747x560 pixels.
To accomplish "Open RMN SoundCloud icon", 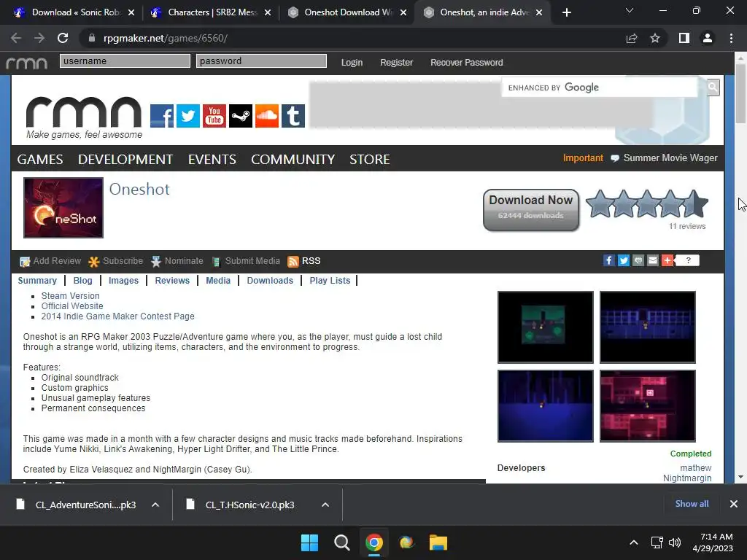I will [267, 116].
